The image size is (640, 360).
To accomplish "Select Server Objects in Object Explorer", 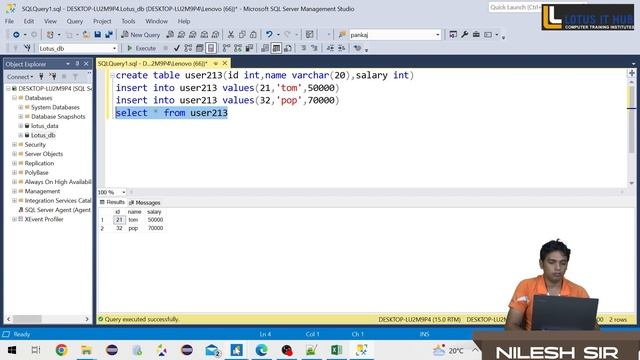I will click(x=44, y=154).
